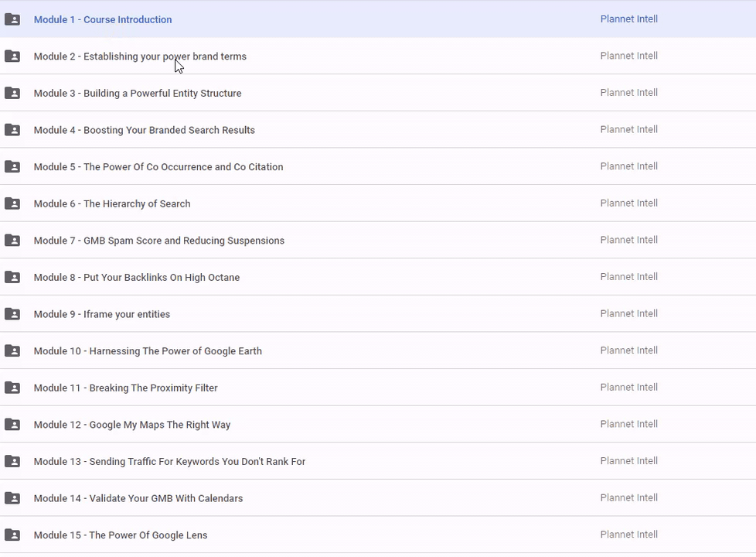
Task: Select Module 6 - The Hierarchy of Search
Action: tap(112, 203)
